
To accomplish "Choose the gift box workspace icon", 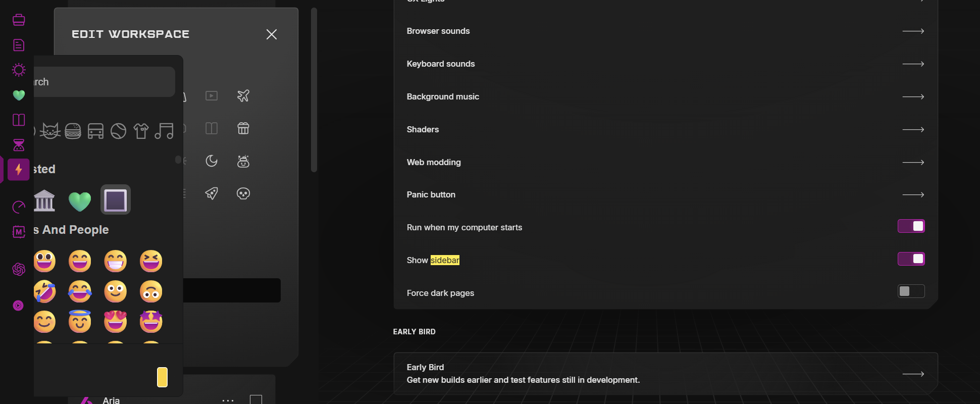I will tap(243, 129).
